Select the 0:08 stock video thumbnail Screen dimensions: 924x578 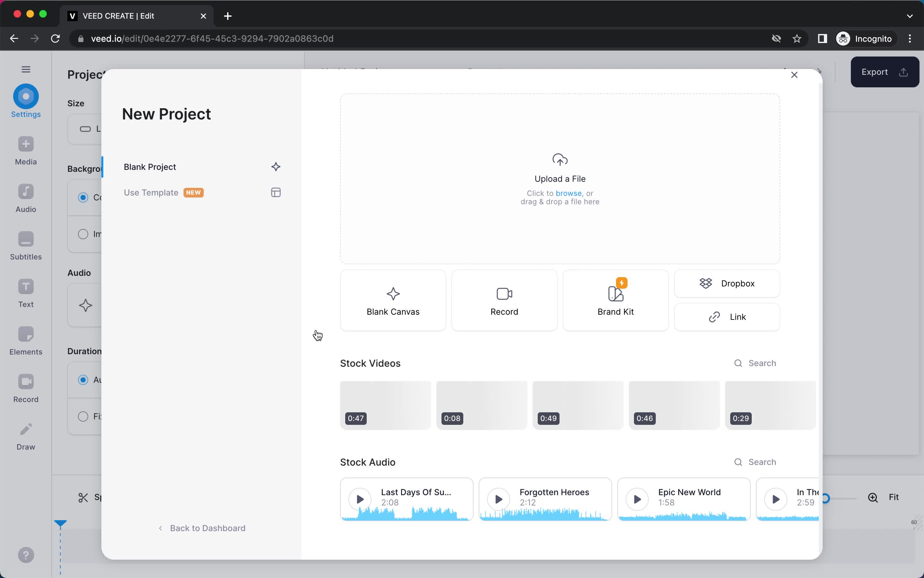[x=482, y=405]
